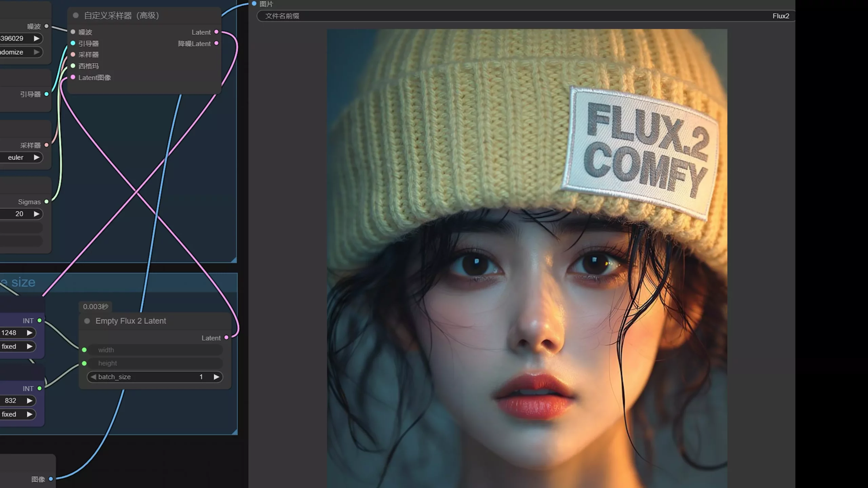868x488 pixels.
Task: Open the euler sampler name dropdown
Action: [21, 157]
